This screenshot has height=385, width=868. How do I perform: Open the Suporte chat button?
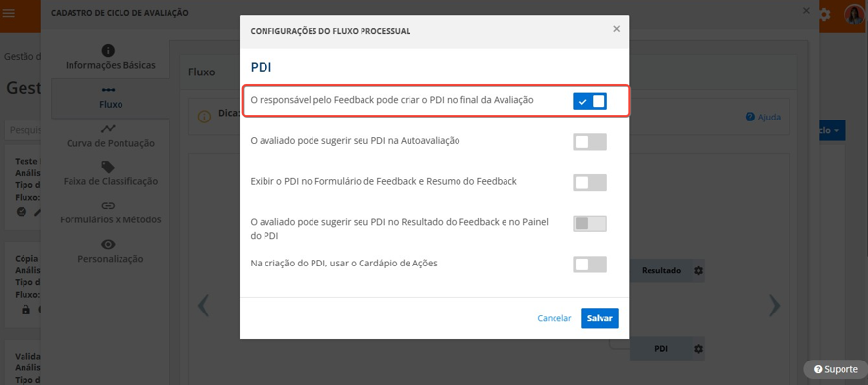(x=836, y=369)
